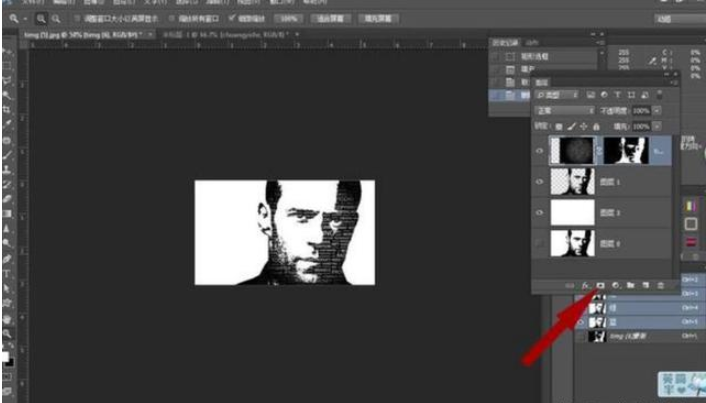Click the Delete layer trash icon
Screen dimensions: 706x403
[x=661, y=286]
